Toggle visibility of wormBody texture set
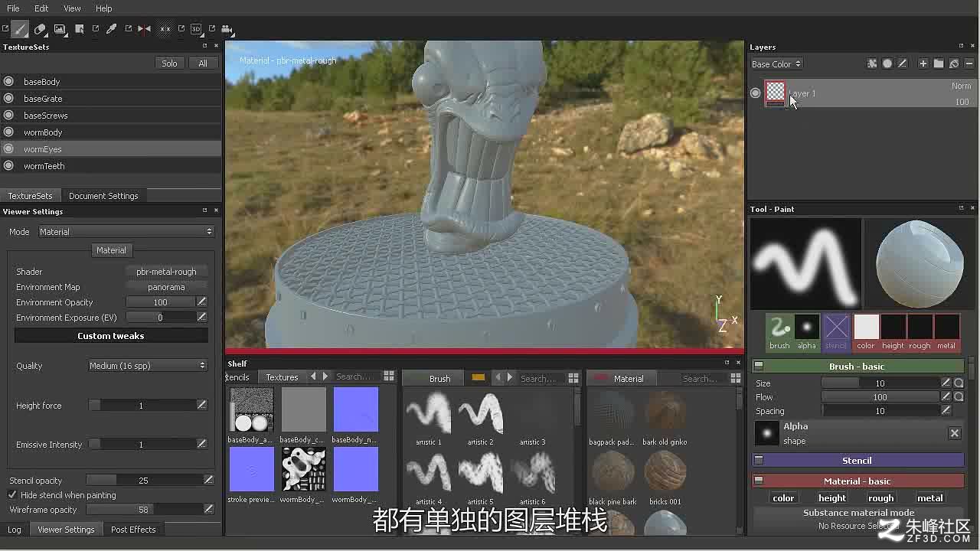Screen dimensions: 980x551 [x=8, y=132]
